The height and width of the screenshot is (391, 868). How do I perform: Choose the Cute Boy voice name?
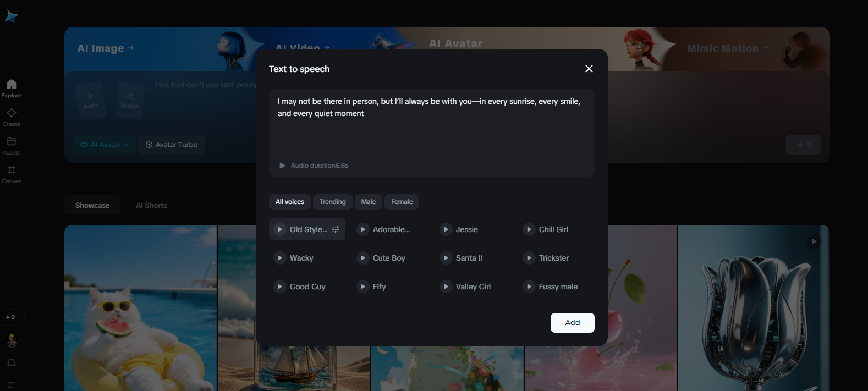pos(389,258)
